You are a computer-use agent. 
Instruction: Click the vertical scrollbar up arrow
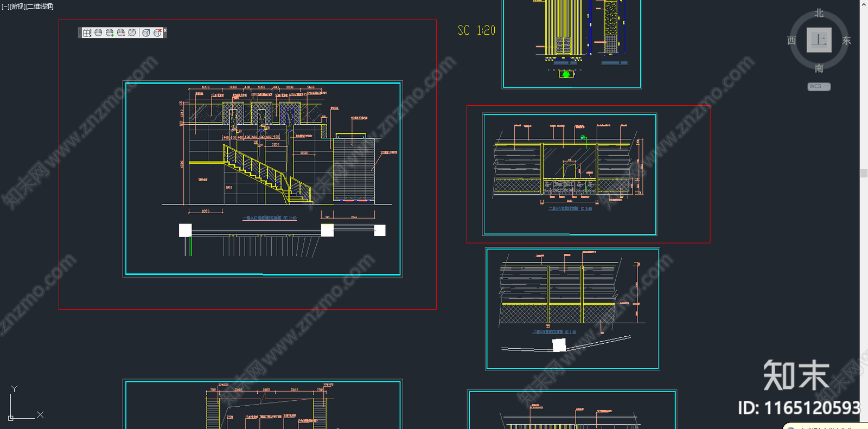coord(864,4)
